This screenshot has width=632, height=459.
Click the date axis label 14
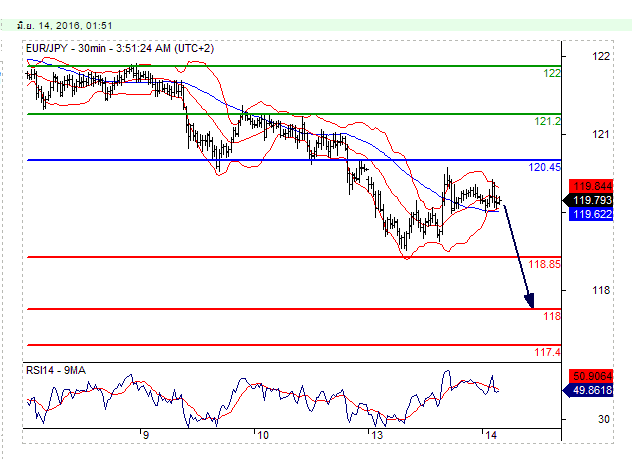coord(491,435)
